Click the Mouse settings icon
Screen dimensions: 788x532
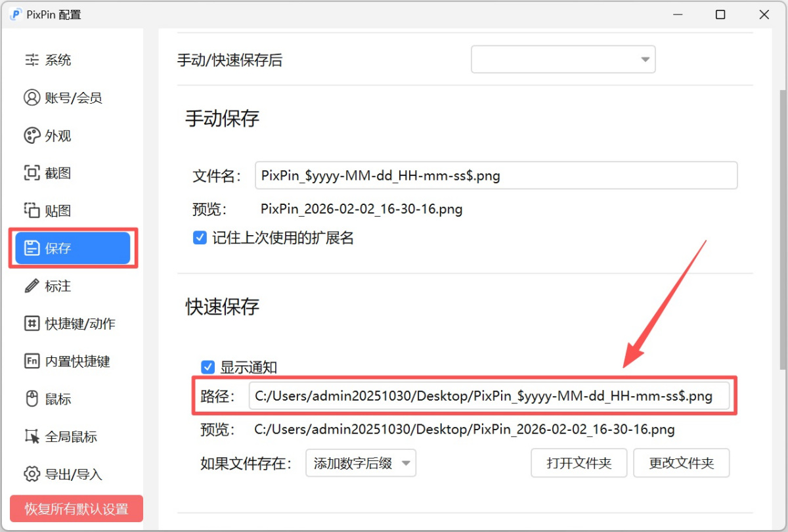32,399
